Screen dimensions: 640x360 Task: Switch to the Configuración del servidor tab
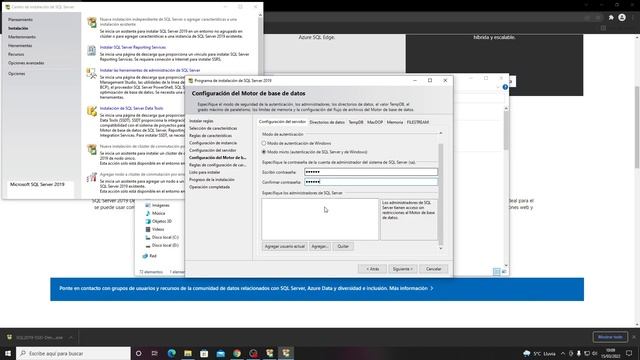point(282,122)
